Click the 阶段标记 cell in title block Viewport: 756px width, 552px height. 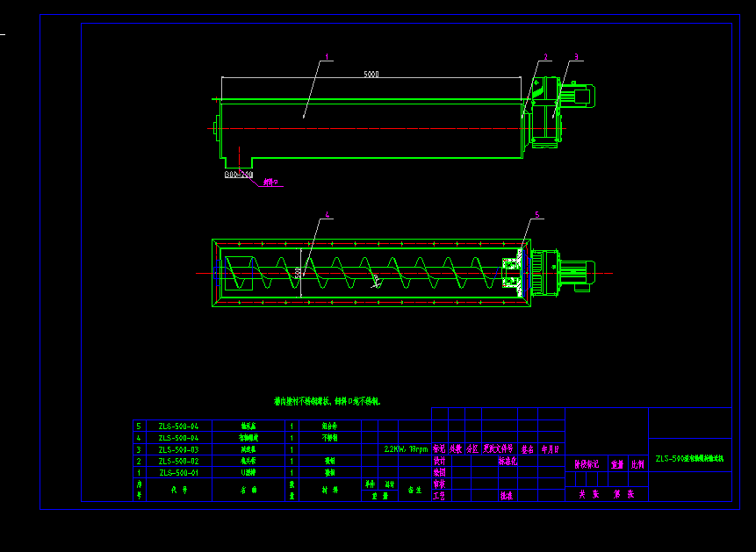[587, 464]
